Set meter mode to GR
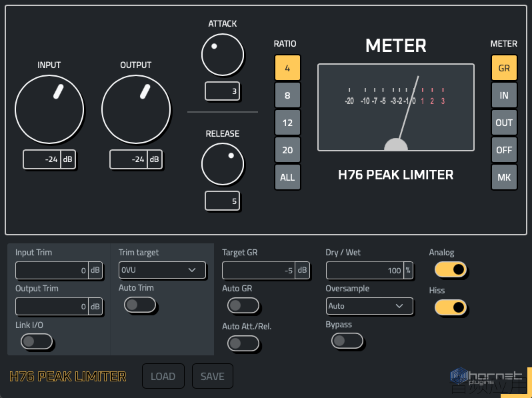 (x=504, y=68)
